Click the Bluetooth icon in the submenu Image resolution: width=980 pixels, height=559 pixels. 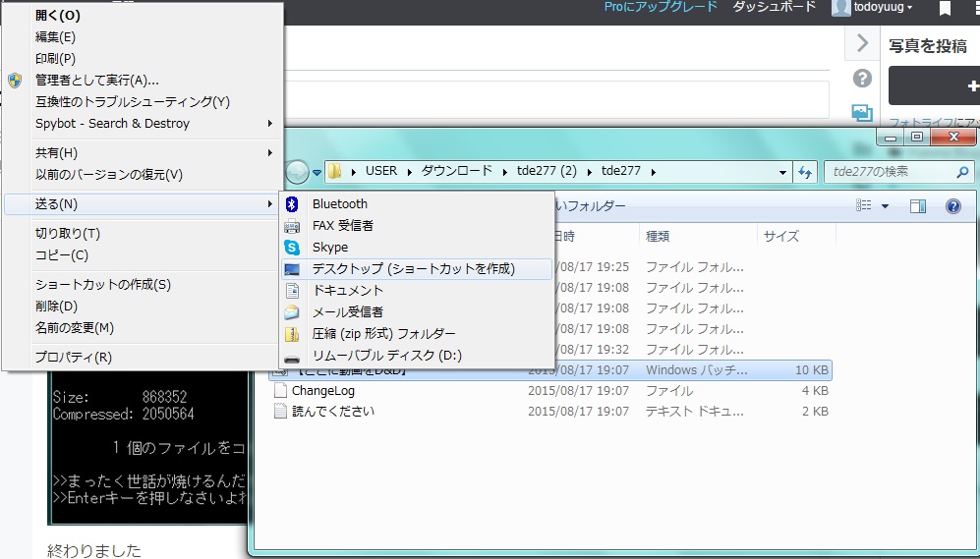(292, 203)
